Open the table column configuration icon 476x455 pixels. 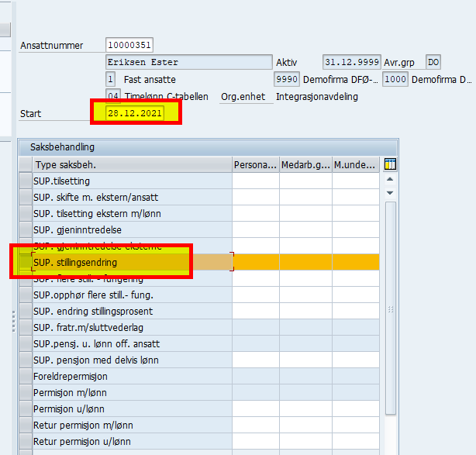tap(390, 164)
